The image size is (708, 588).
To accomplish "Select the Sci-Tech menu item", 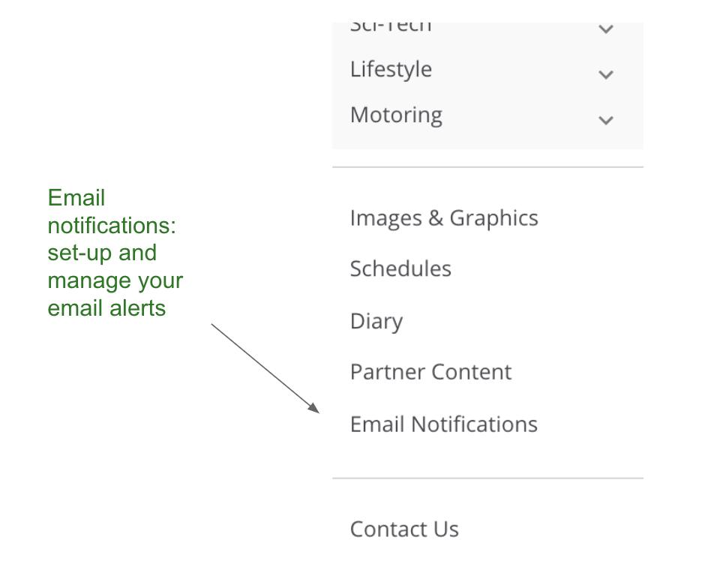I will click(x=390, y=23).
